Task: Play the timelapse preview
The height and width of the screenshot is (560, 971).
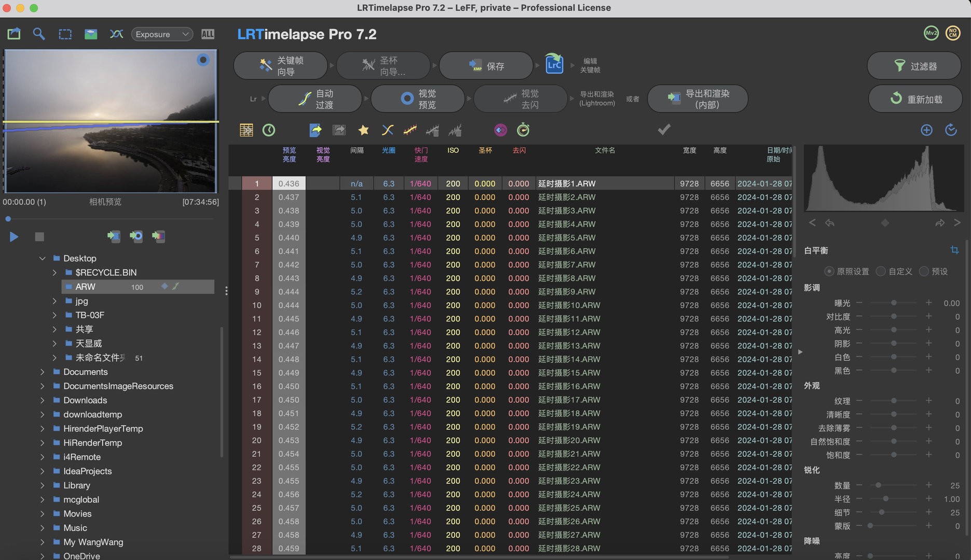Action: pos(14,237)
